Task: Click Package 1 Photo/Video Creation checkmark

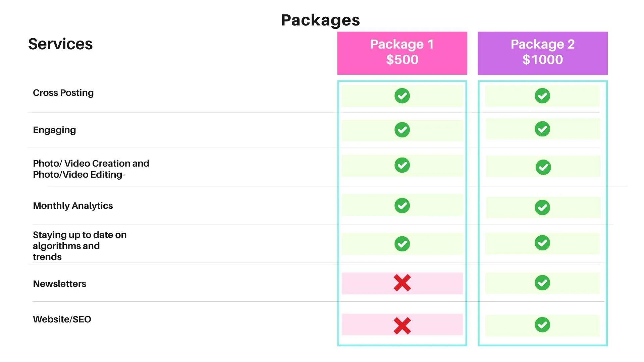Action: (x=402, y=165)
